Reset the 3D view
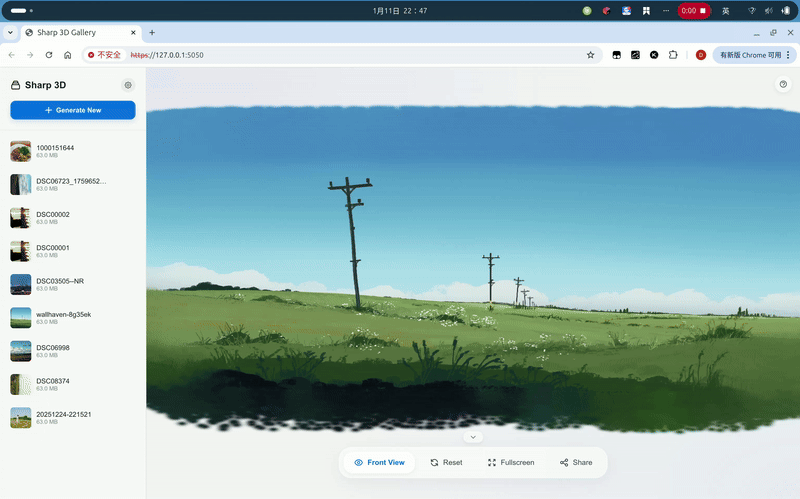Image resolution: width=800 pixels, height=499 pixels. point(446,462)
